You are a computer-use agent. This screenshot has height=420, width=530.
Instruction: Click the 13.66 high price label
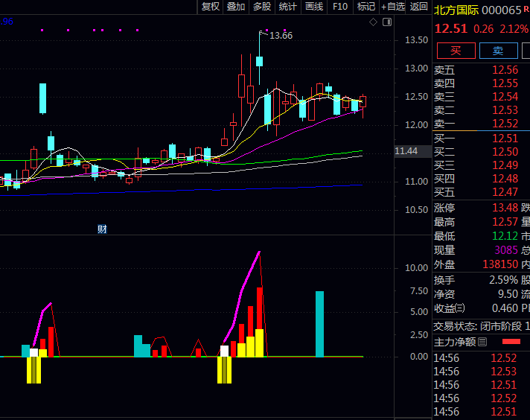(281, 35)
